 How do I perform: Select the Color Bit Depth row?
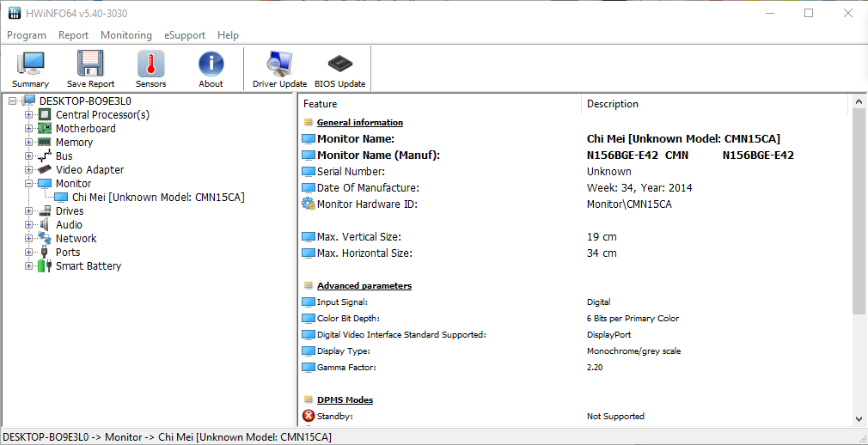573,318
